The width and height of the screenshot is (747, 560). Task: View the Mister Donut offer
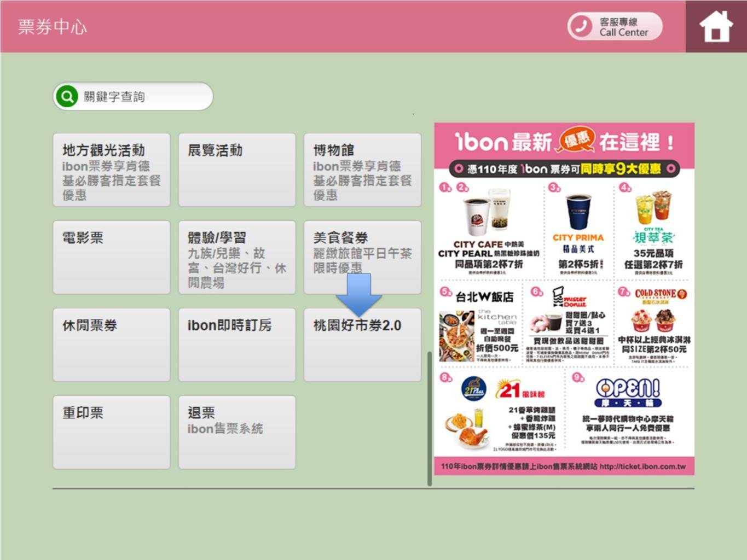point(569,324)
